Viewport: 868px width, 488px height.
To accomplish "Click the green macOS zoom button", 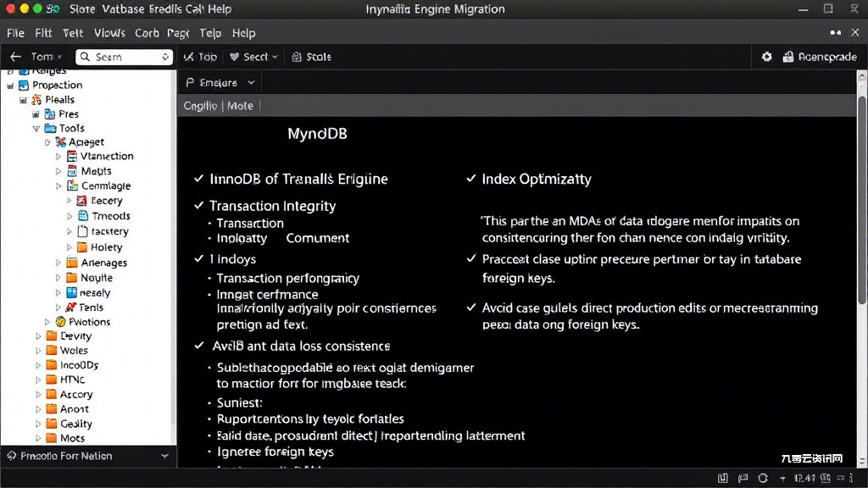I will [37, 8].
